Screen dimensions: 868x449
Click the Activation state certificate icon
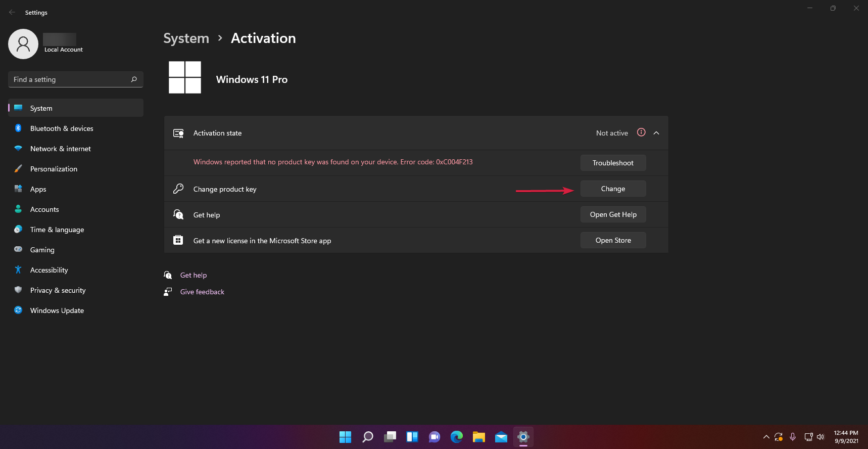coord(178,133)
